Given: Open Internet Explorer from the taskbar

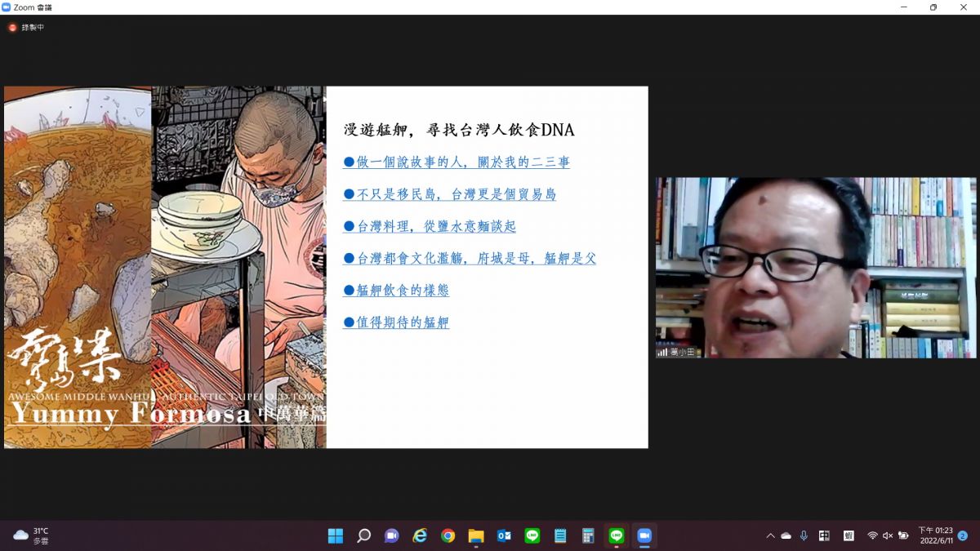Looking at the screenshot, I should tap(420, 535).
